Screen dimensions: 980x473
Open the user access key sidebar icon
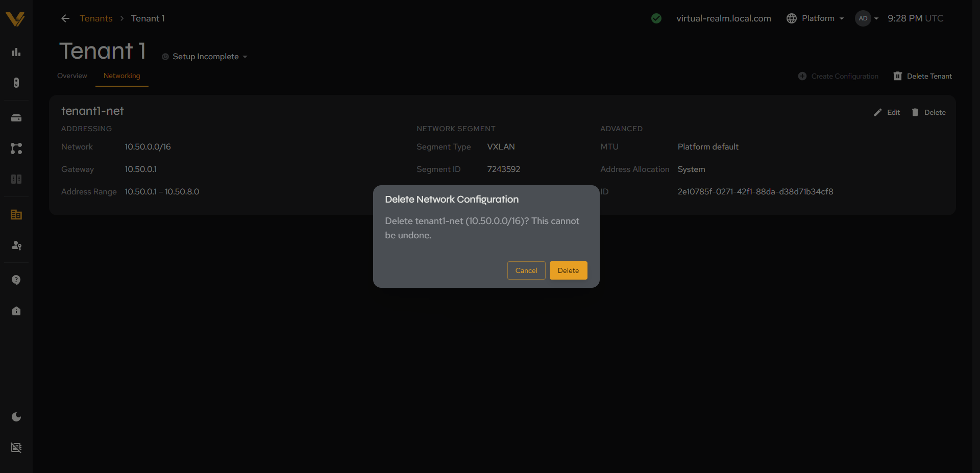click(16, 245)
